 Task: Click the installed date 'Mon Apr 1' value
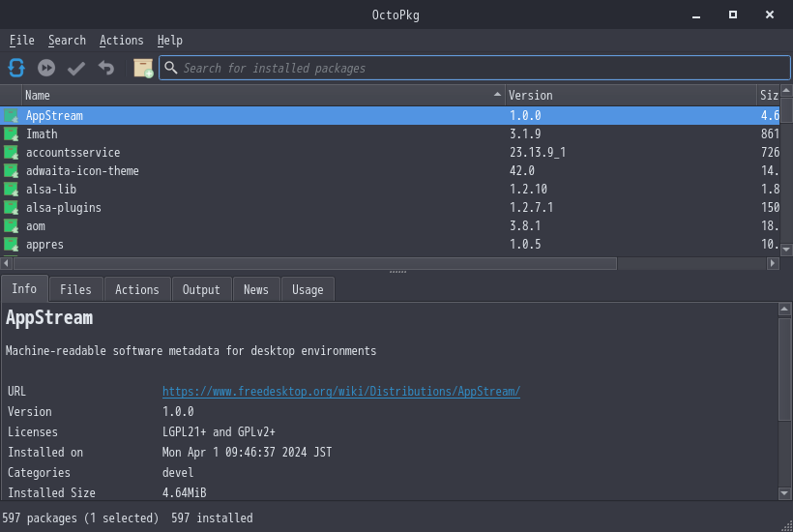(x=247, y=452)
